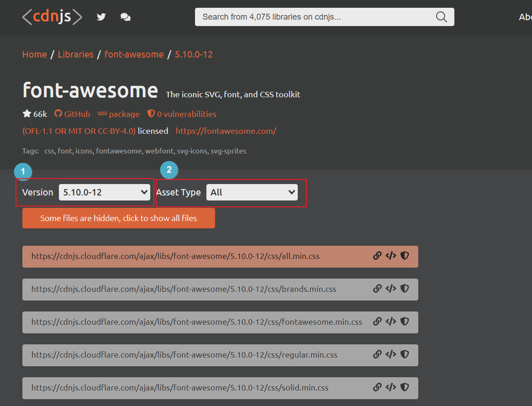The height and width of the screenshot is (406, 532).
Task: Copy URL icon for fontawesome.min.css
Action: (x=377, y=322)
